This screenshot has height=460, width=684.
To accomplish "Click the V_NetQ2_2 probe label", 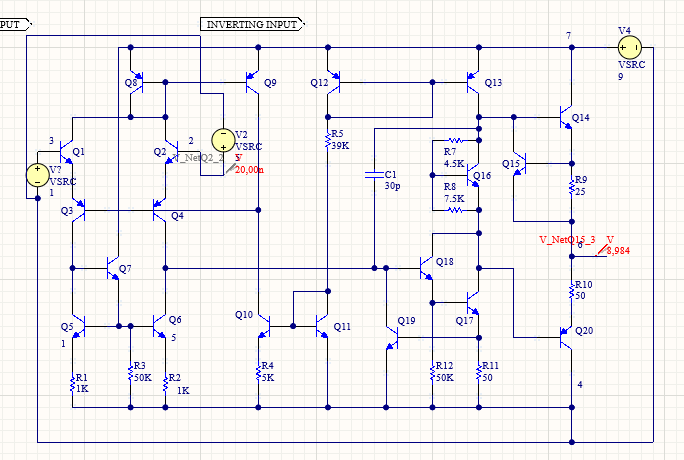I will pos(198,158).
